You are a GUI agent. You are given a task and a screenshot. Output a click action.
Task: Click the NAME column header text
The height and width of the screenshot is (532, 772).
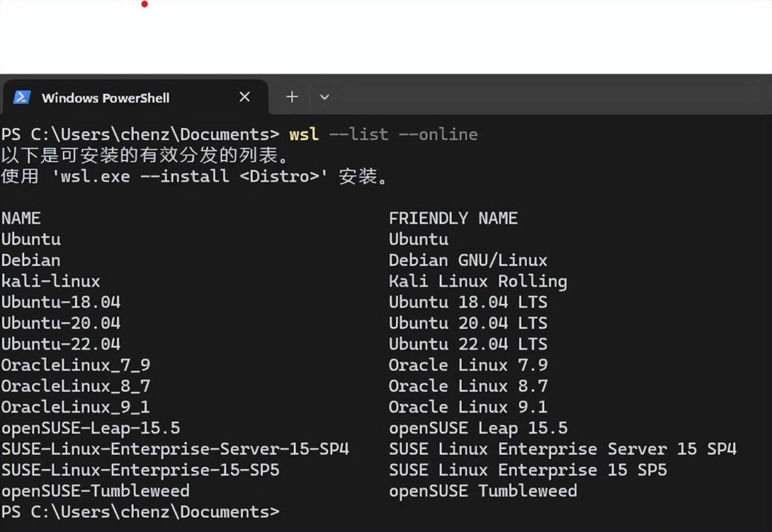tap(21, 218)
